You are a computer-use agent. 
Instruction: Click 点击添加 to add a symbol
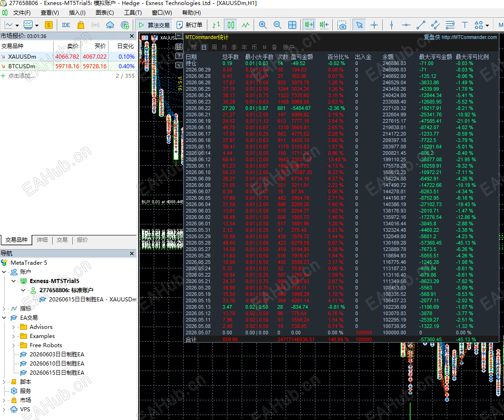coord(21,76)
